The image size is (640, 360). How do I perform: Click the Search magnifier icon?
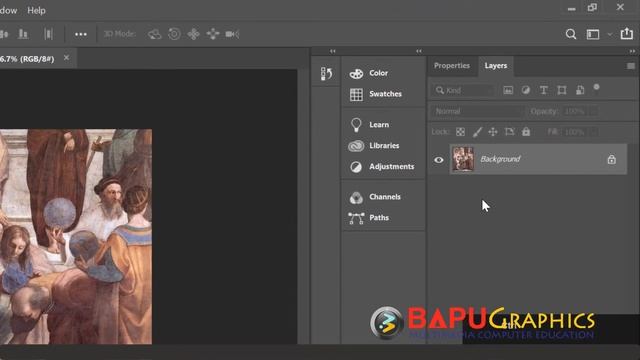pyautogui.click(x=571, y=34)
